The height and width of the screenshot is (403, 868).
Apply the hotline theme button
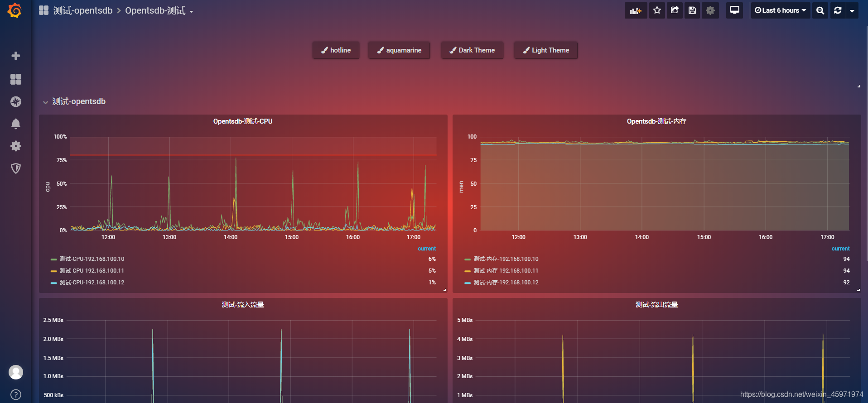[336, 50]
